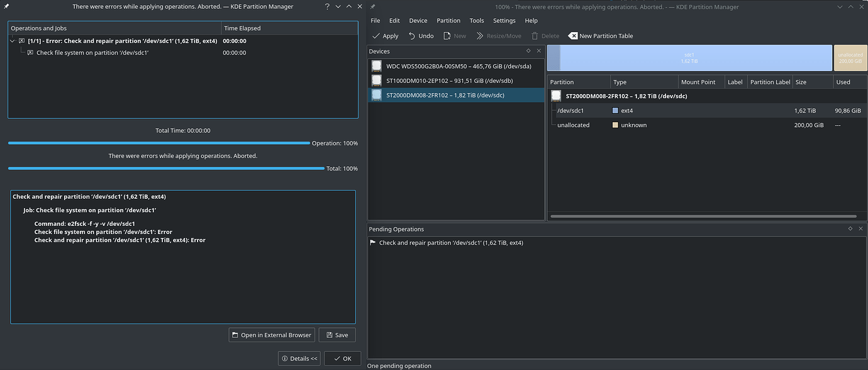Save the operation report
868x370 pixels.
[x=337, y=334]
